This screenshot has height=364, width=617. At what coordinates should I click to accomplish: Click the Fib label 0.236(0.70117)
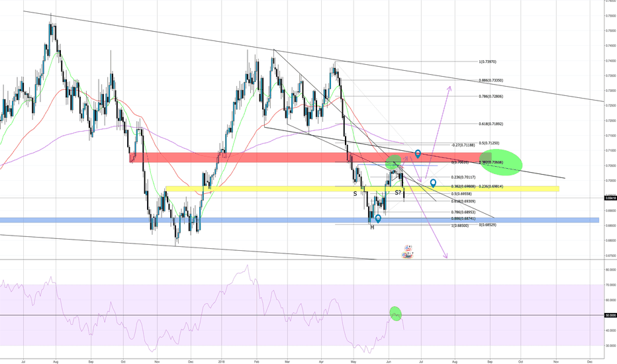[x=463, y=177]
